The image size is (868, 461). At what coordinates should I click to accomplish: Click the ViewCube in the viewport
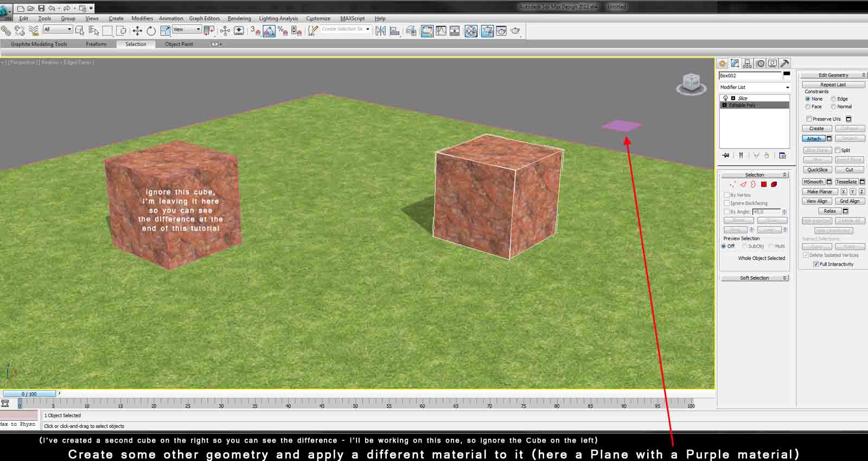click(x=691, y=84)
